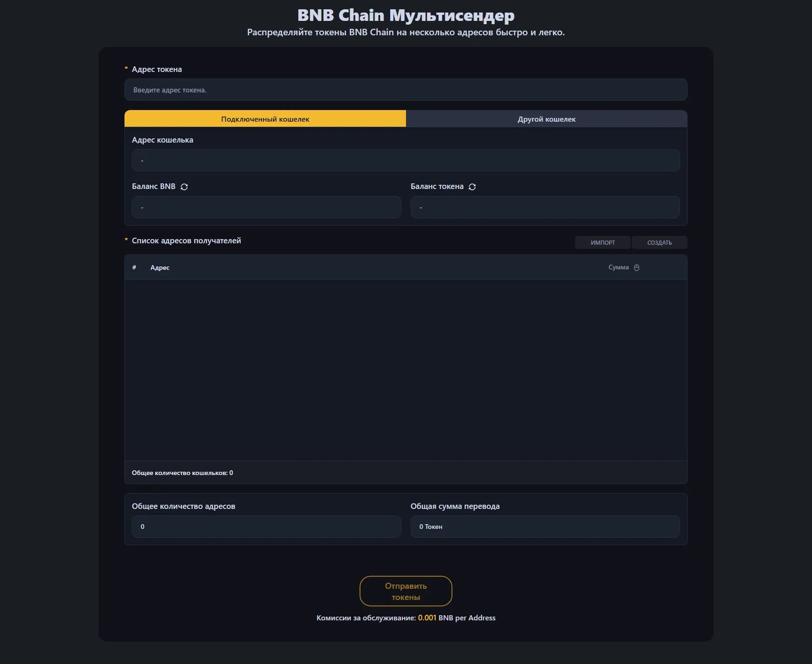Switch to Другой кошелек tab
The image size is (812, 664).
[x=546, y=119]
